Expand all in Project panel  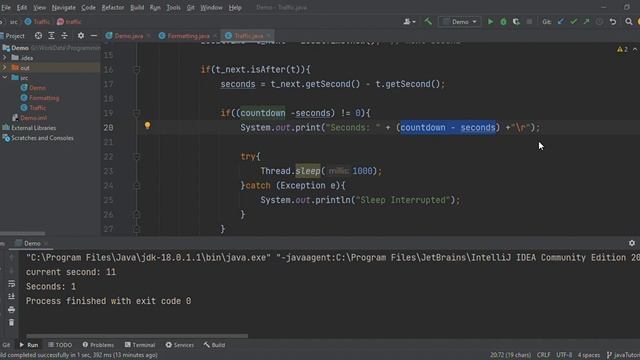51,36
